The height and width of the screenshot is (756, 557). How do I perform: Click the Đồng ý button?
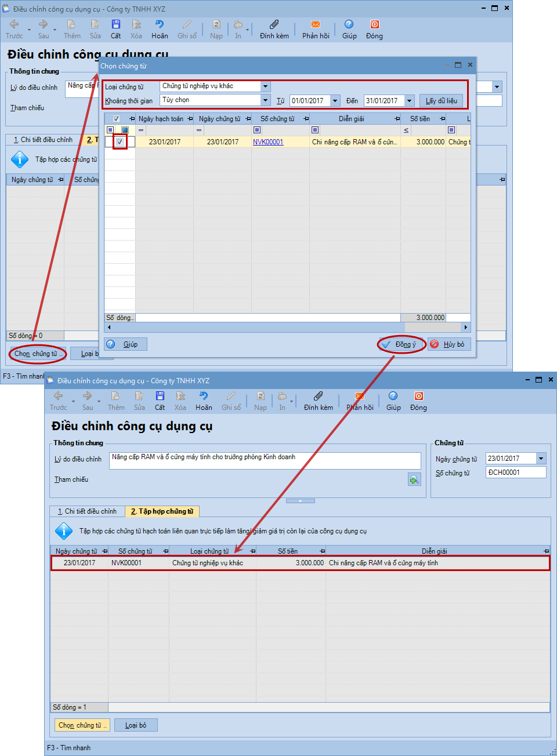tap(402, 344)
